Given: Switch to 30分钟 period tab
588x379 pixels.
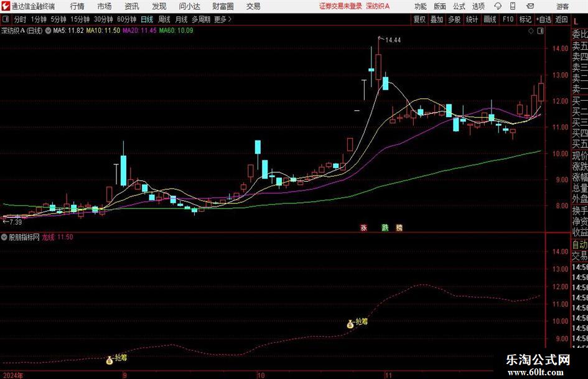Looking at the screenshot, I should pos(103,19).
